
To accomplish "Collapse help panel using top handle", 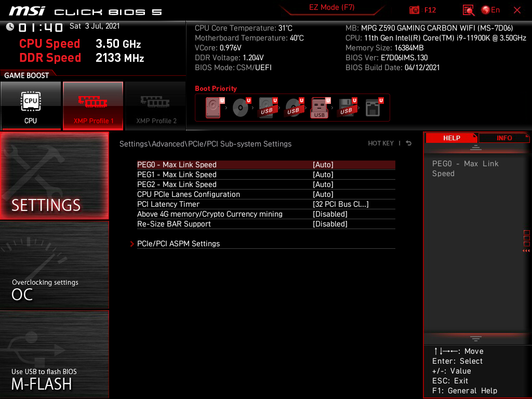I will pos(475,147).
